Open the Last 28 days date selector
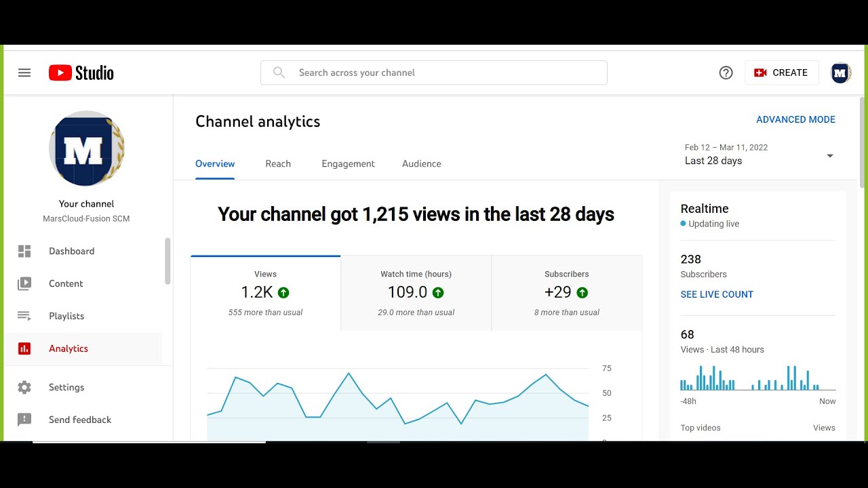Viewport: 868px width, 488px height. click(x=759, y=155)
